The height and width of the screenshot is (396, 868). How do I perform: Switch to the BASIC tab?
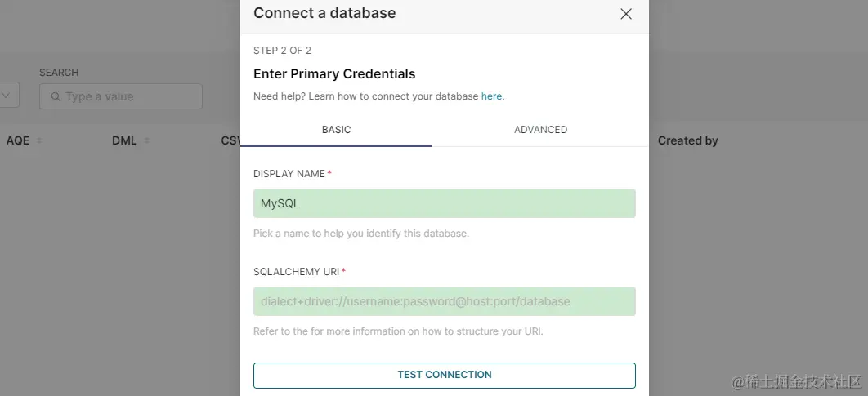pyautogui.click(x=336, y=130)
